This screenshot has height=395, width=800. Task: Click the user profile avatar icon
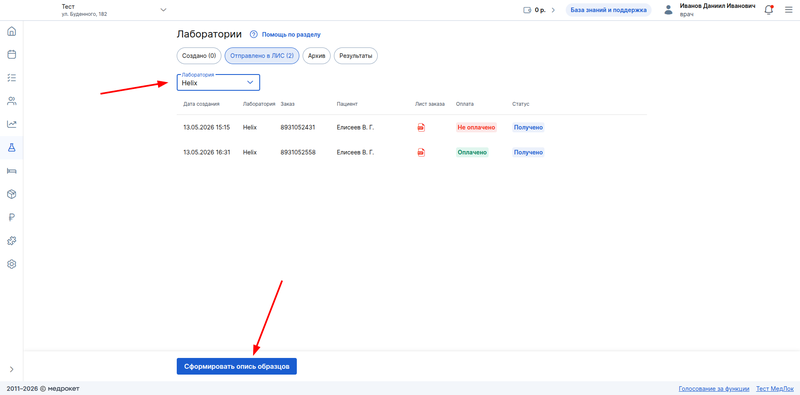click(668, 10)
